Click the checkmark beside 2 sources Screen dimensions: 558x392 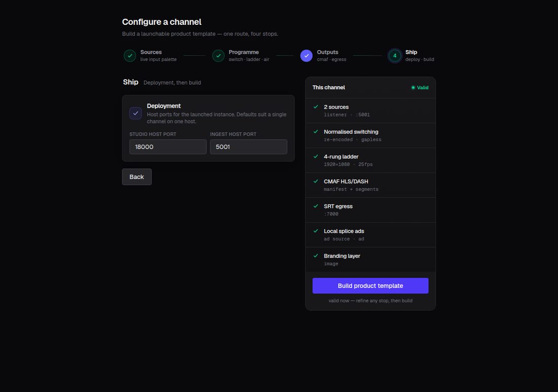click(316, 106)
